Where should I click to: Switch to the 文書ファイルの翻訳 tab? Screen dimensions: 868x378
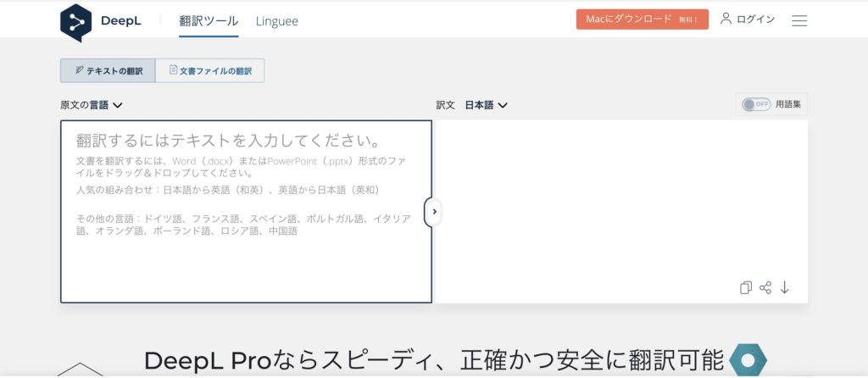pyautogui.click(x=210, y=71)
